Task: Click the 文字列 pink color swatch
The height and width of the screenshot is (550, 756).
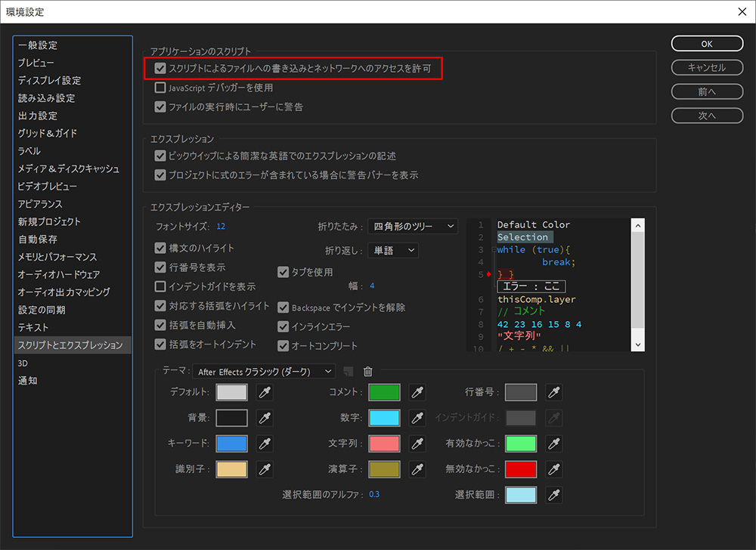Action: point(384,443)
